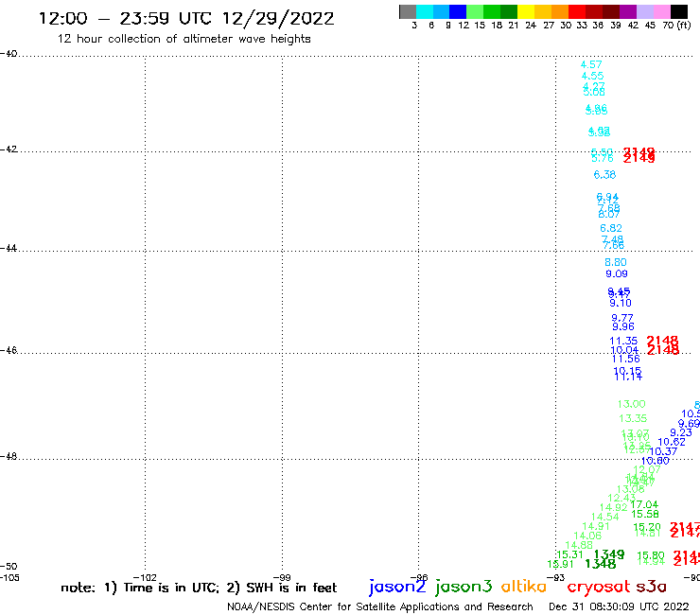Click the cyan swatch in the legend
Screen dimensions: 700x615
[x=425, y=11]
